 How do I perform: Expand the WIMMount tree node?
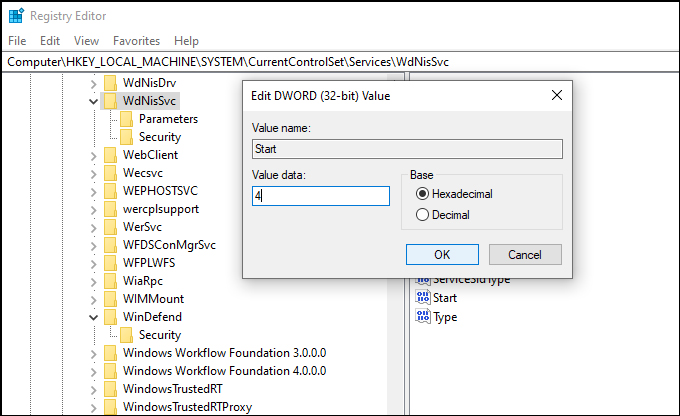[x=93, y=299]
